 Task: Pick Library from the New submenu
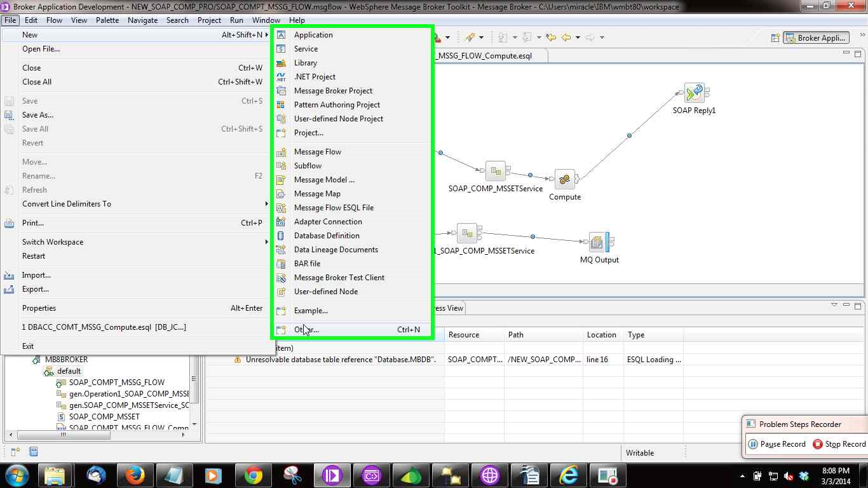353,63
